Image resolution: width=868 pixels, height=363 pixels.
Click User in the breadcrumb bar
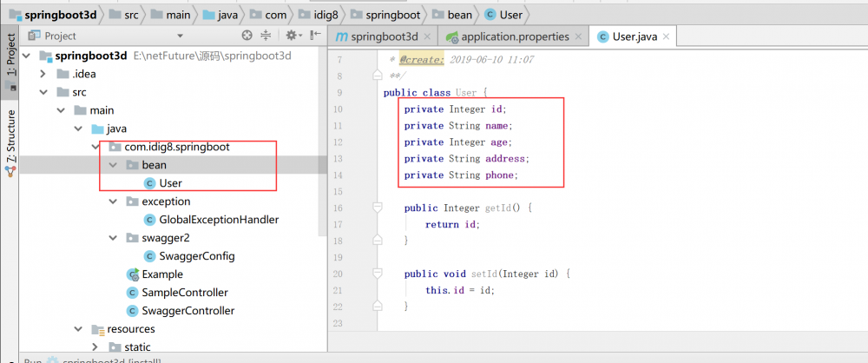click(503, 15)
